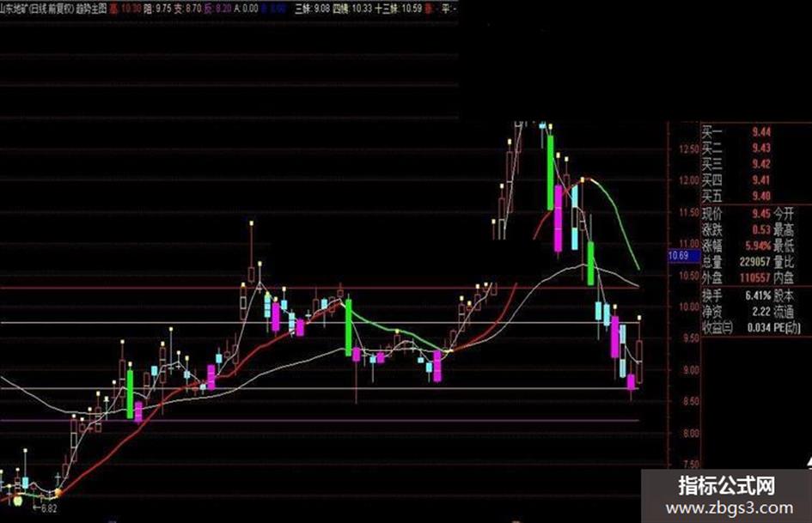Click the 涨幅 value 5.94%

[759, 246]
